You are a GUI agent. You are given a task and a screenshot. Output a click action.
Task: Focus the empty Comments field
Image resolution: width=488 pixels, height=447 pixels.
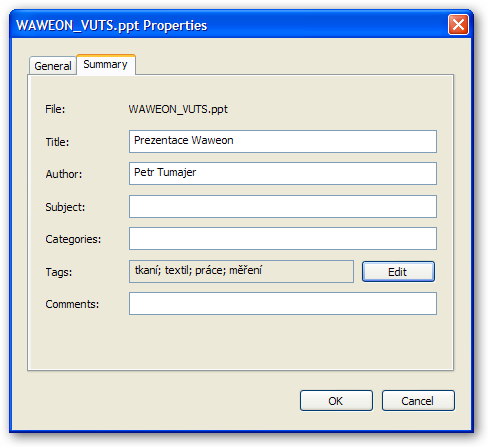[283, 303]
